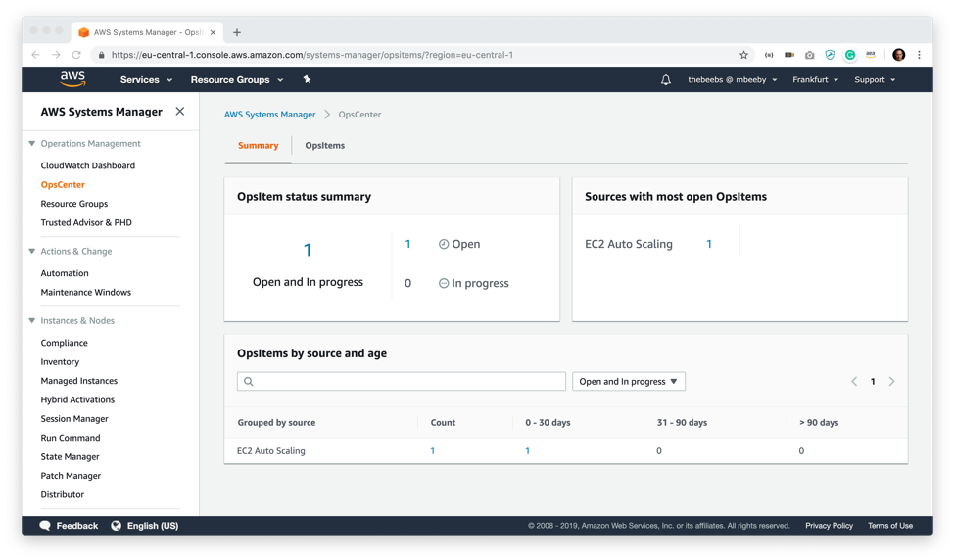The height and width of the screenshot is (560, 954).
Task: Close the AWS Systems Manager sidebar
Action: [180, 112]
